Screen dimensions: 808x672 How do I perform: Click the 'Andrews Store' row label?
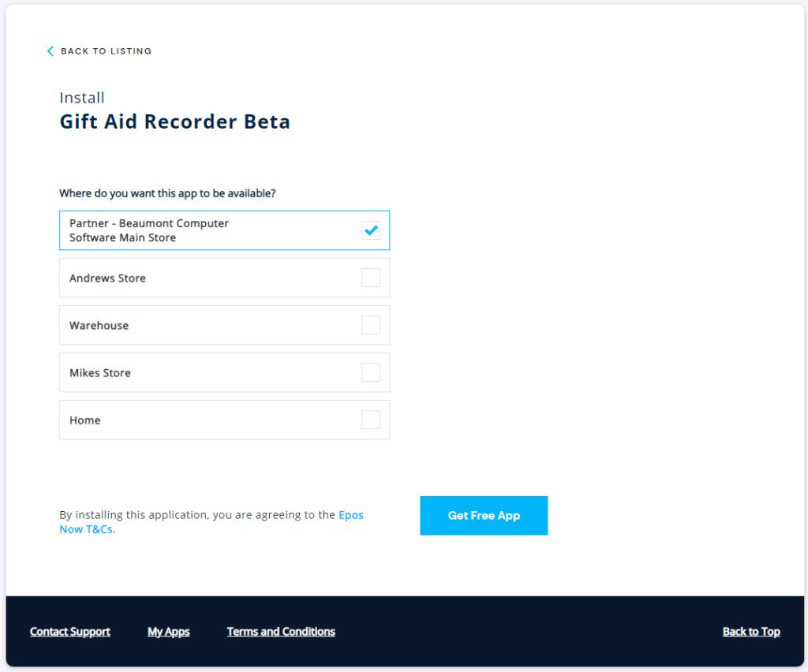coord(107,278)
